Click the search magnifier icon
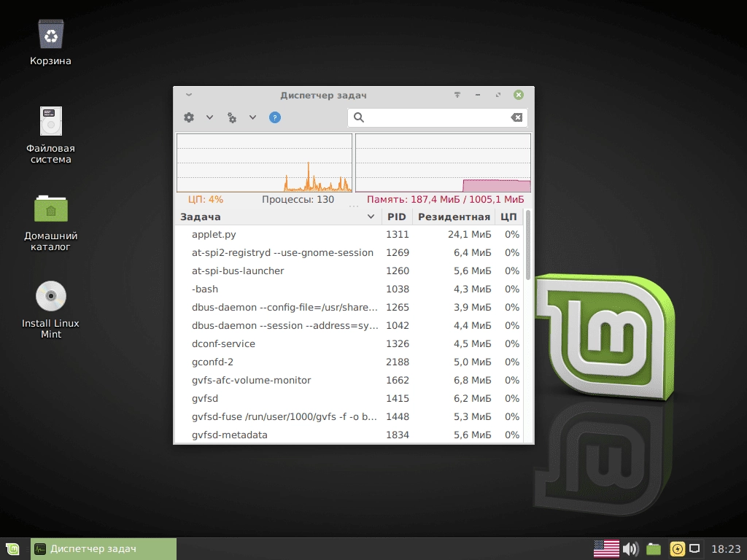Screen dimensions: 747x560 359,117
